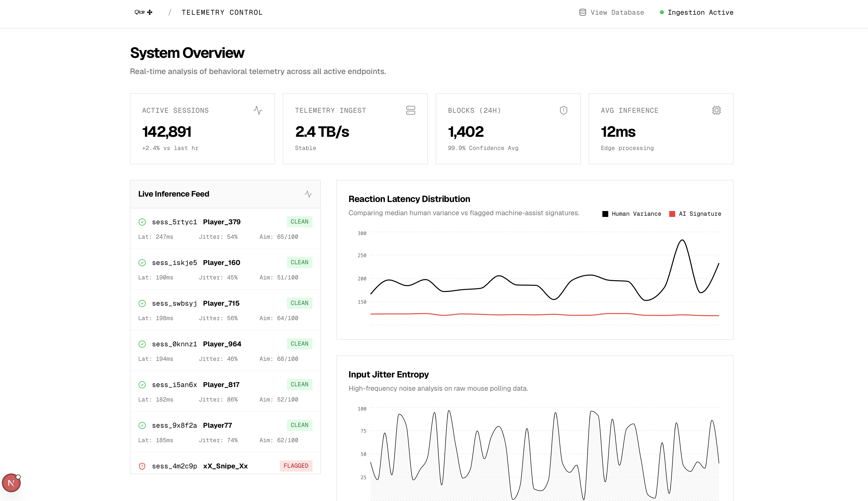Click the CLEAN badge for Player_715
868x501 pixels.
coord(299,303)
